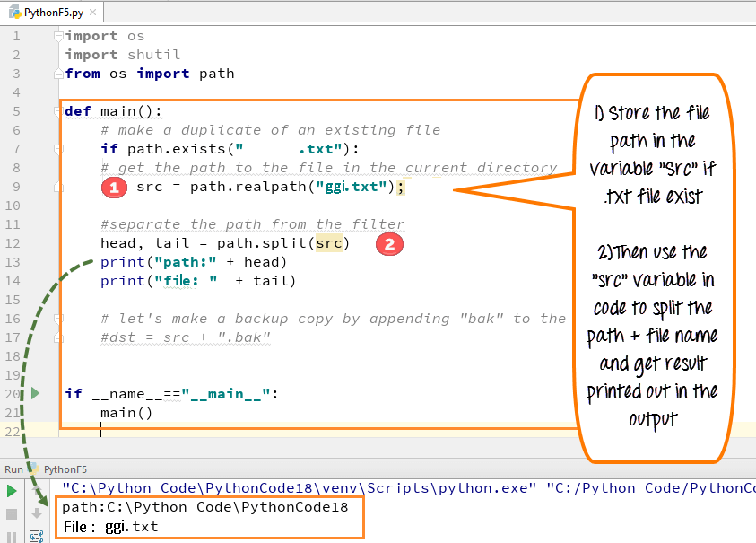756x543 pixels.
Task: Click the green run gutter arrow on line 20
Action: pyautogui.click(x=36, y=393)
